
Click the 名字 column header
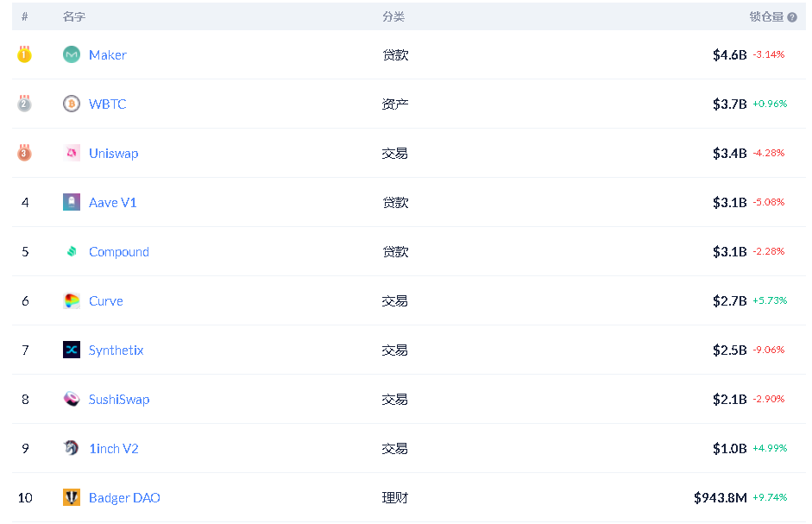(74, 17)
